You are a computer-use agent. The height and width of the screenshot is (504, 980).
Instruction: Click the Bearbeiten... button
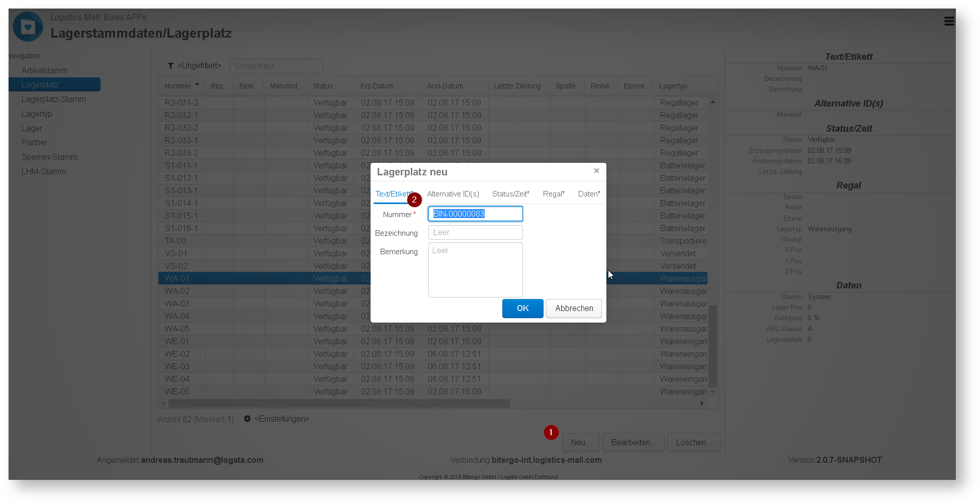[x=634, y=443]
